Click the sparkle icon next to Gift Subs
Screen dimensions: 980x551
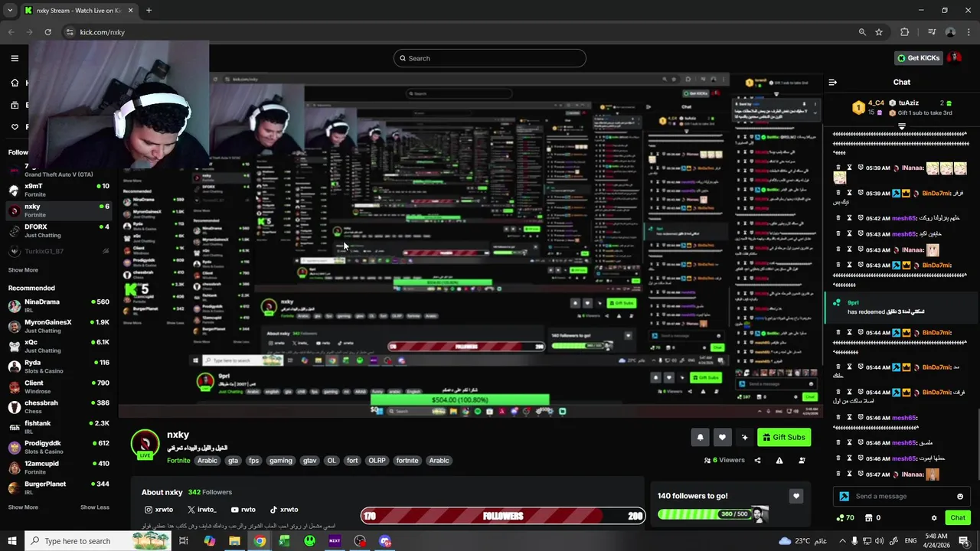(744, 437)
